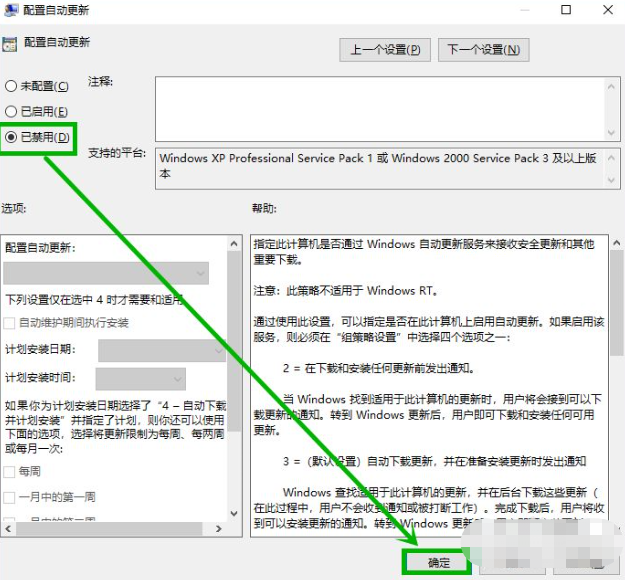This screenshot has width=625, height=580.
Task: Click the policy setting icon beside 配置自动更新 heading
Action: point(10,44)
